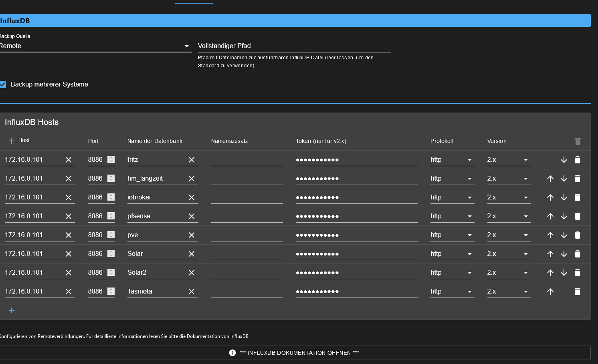Viewport: 598px width, 364px height.
Task: Delete the Solar2 database row
Action: pos(578,273)
